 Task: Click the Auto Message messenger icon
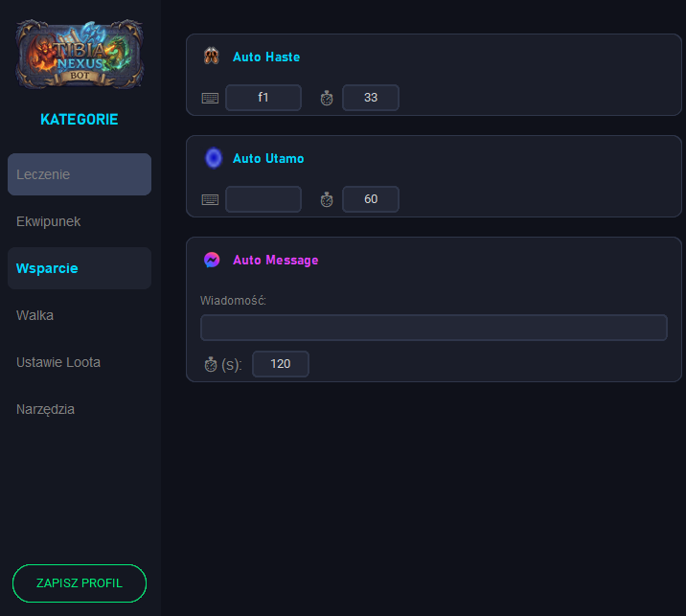click(212, 260)
